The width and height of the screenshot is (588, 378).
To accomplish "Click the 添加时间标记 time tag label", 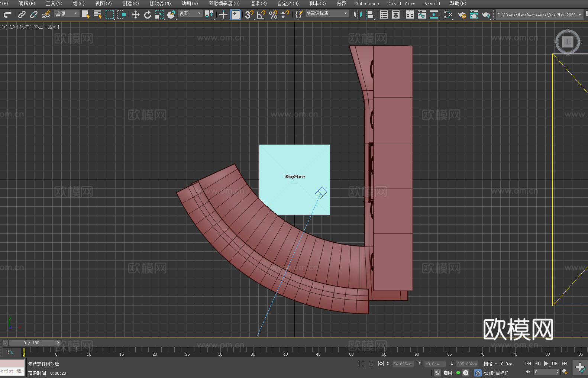I will pyautogui.click(x=495, y=373).
